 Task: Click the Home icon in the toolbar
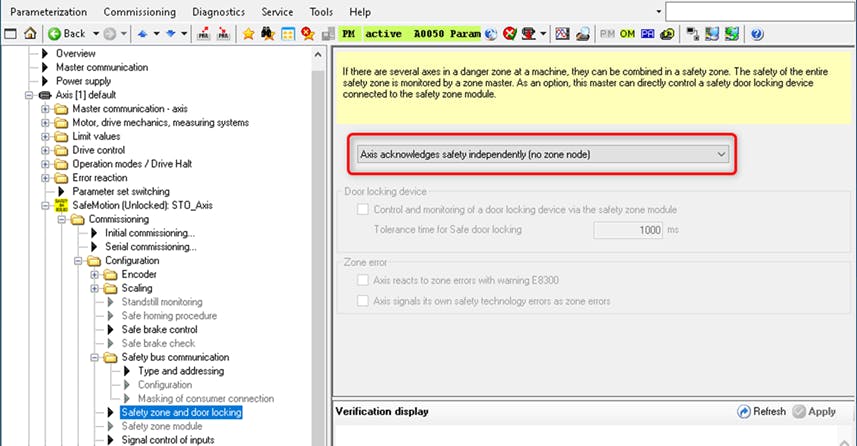[x=30, y=34]
